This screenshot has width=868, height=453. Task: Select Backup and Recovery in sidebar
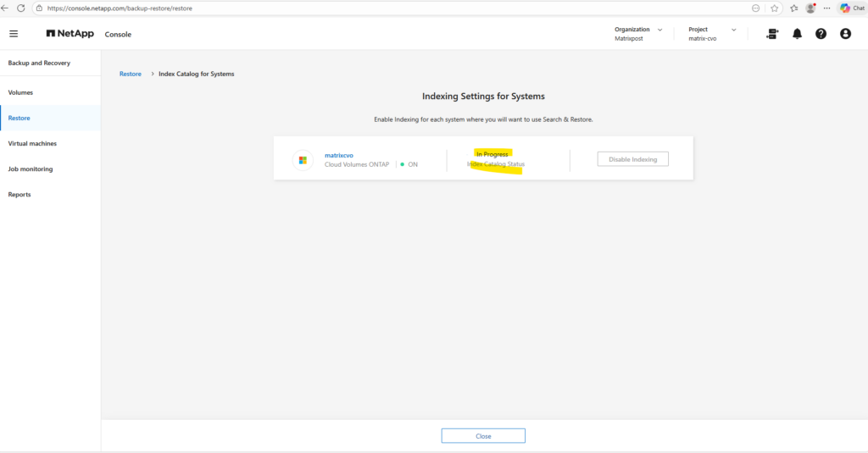coord(39,63)
